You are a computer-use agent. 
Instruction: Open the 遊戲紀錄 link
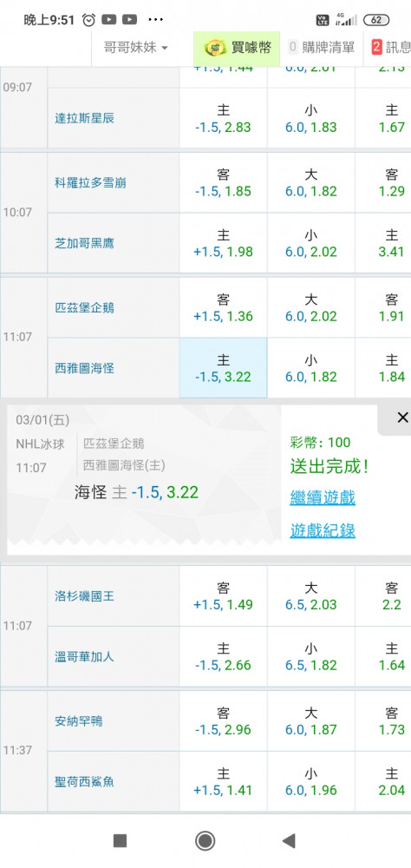(323, 531)
